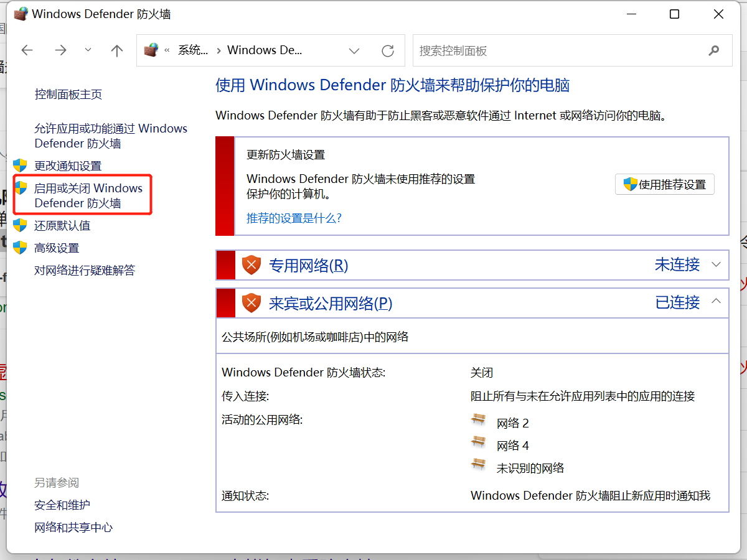Open 启用或关闭 Windows Defender 防火墙
747x560 pixels.
point(88,195)
